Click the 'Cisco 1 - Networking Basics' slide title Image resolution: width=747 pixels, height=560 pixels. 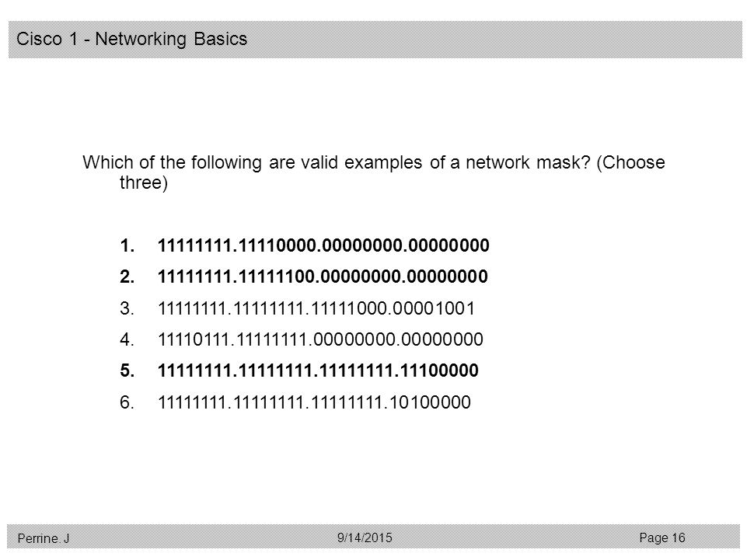click(131, 39)
